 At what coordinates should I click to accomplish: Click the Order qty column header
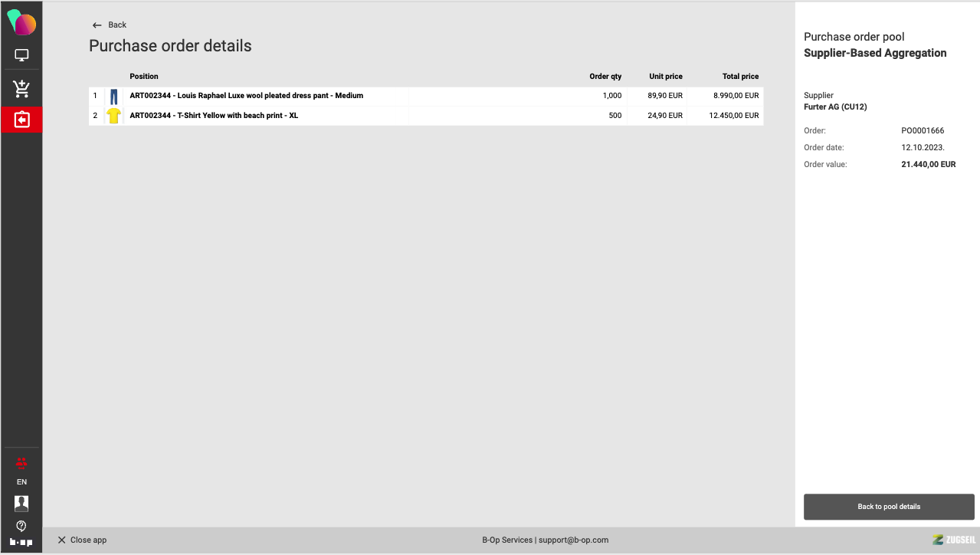[605, 77]
